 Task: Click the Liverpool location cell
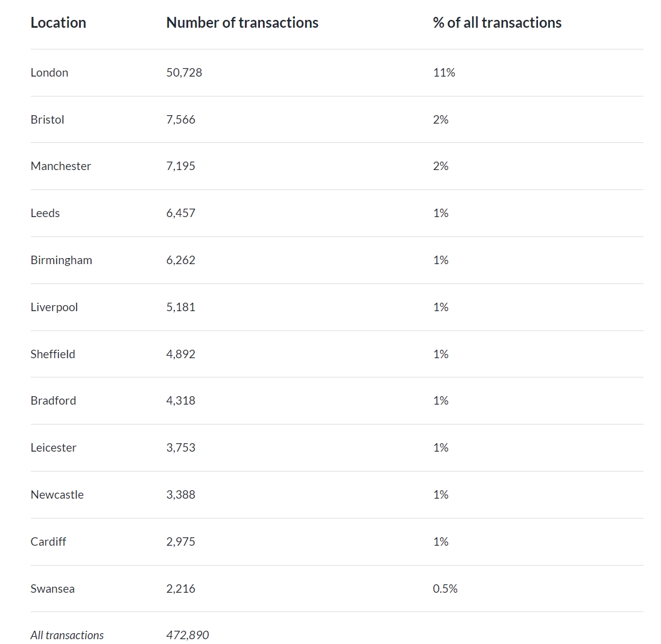(54, 308)
